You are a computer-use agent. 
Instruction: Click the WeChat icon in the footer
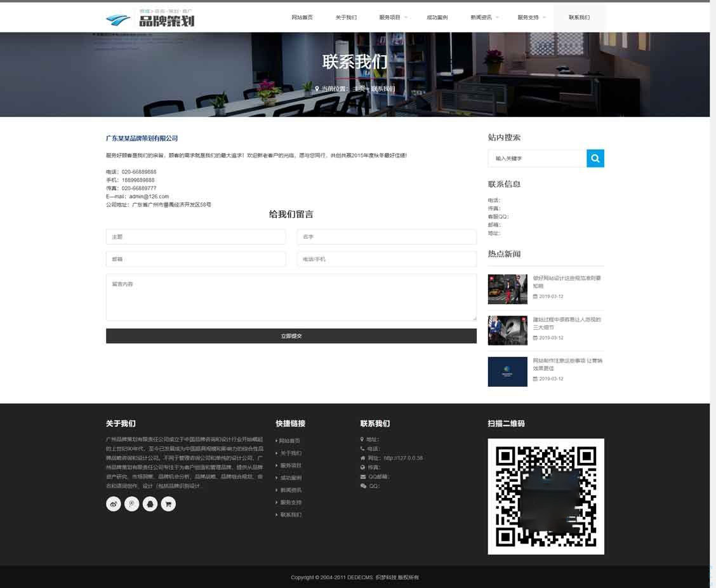(x=131, y=504)
